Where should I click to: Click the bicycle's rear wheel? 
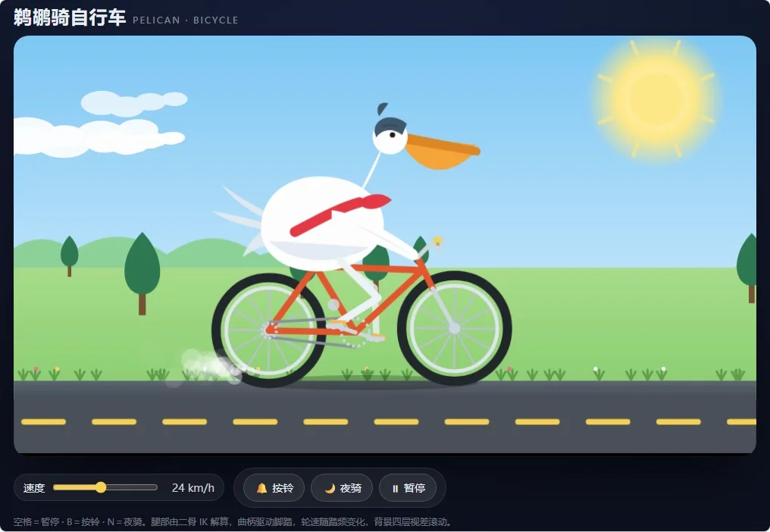tap(268, 330)
